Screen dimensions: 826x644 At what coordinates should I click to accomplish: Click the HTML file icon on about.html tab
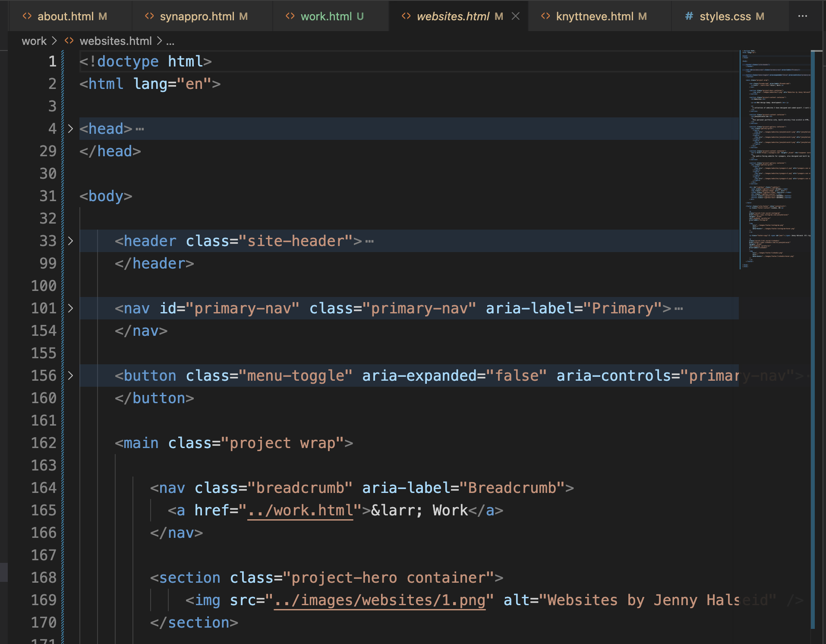[27, 16]
